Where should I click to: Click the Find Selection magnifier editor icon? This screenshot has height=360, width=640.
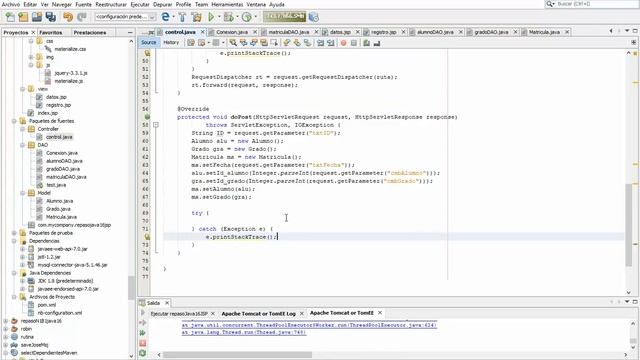coord(233,42)
